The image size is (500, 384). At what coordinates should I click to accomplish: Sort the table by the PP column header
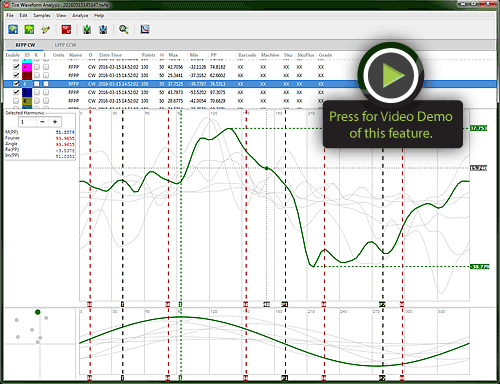click(214, 55)
